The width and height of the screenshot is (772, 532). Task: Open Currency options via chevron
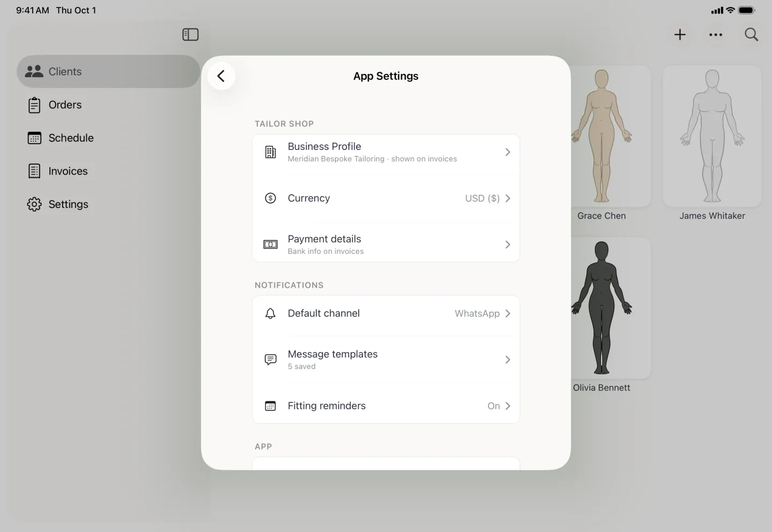508,198
